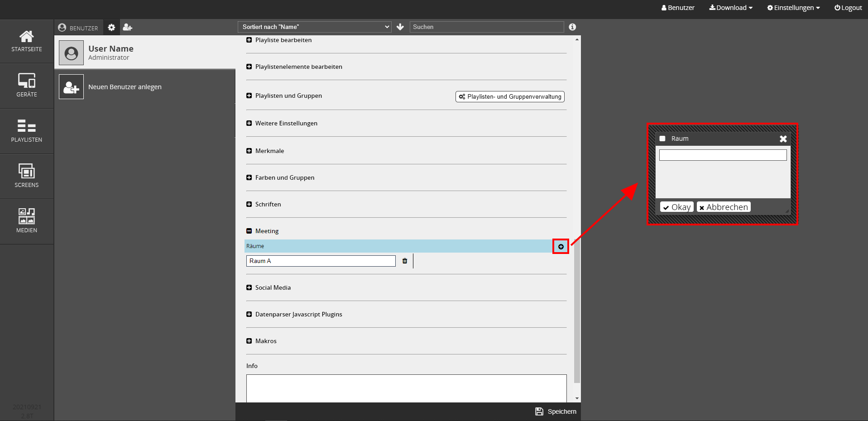The height and width of the screenshot is (421, 868).
Task: Delete Raum A with trash icon
Action: [x=405, y=261]
